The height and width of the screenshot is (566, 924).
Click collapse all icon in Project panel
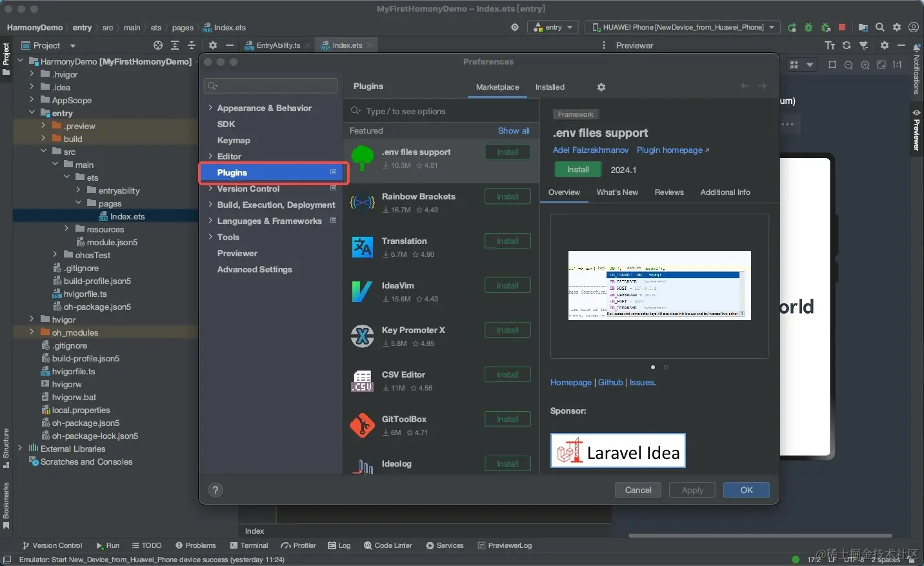click(192, 45)
